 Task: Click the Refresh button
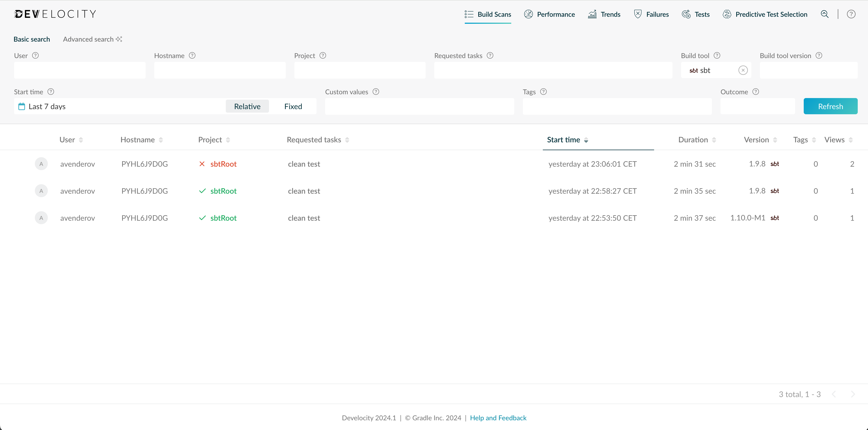coord(830,106)
